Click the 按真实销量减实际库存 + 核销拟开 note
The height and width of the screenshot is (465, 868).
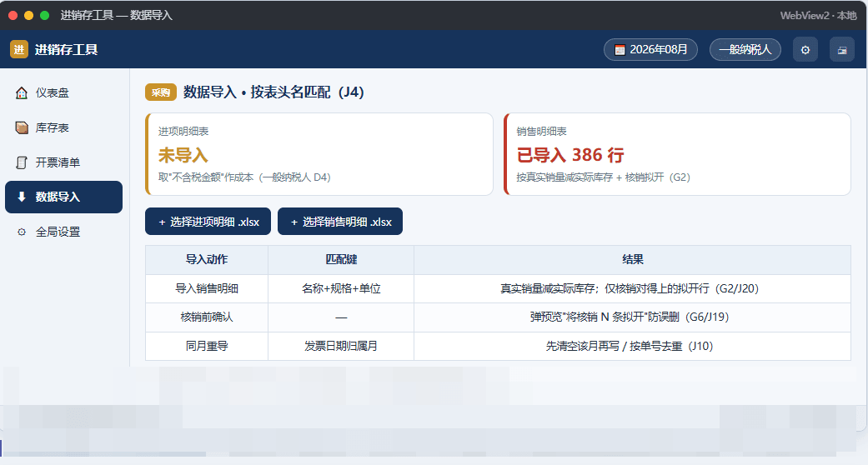coord(603,177)
